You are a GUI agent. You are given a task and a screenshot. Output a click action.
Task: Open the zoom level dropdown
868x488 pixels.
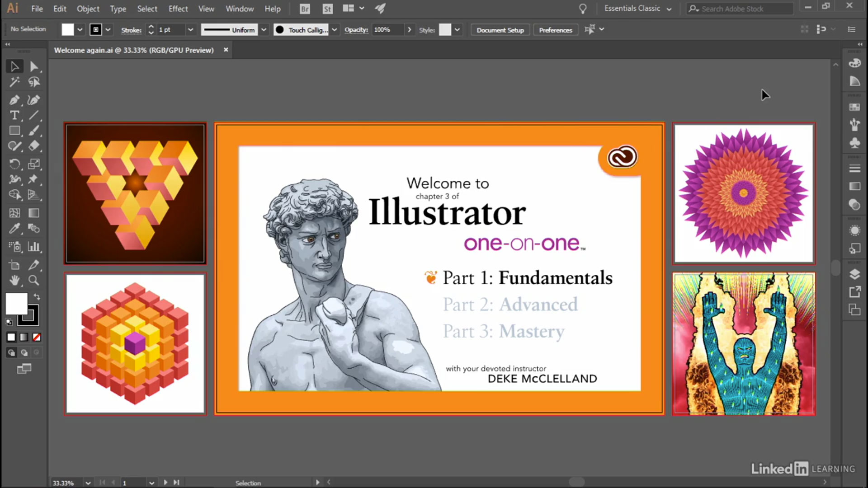tap(88, 483)
